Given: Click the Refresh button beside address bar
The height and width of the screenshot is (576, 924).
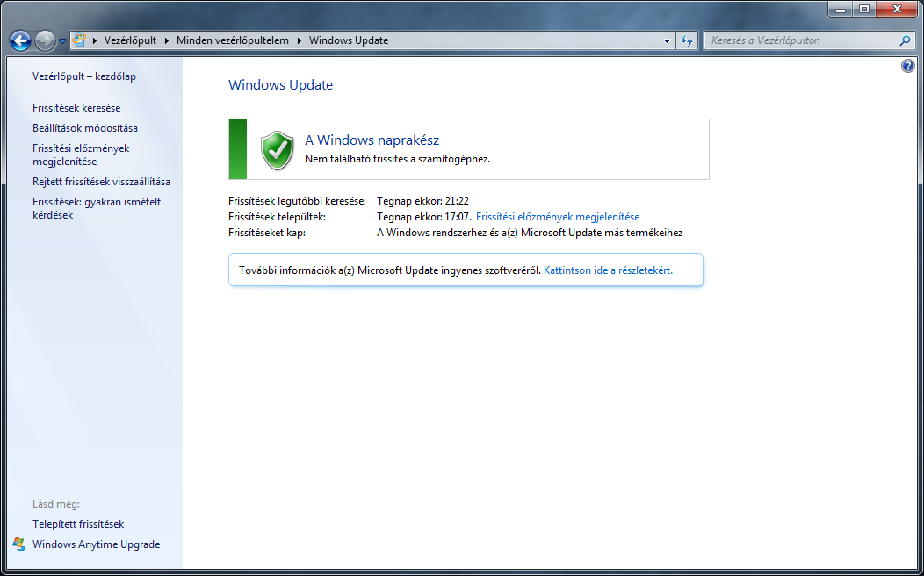Looking at the screenshot, I should coord(687,40).
